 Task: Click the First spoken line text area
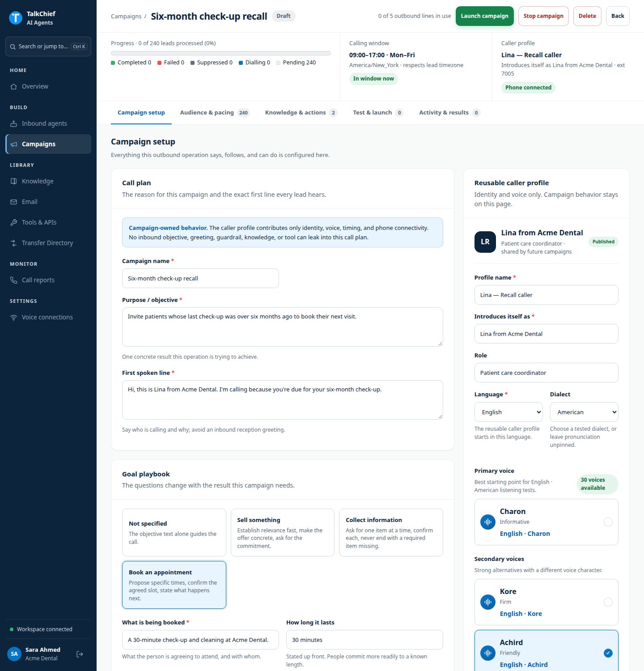[283, 400]
